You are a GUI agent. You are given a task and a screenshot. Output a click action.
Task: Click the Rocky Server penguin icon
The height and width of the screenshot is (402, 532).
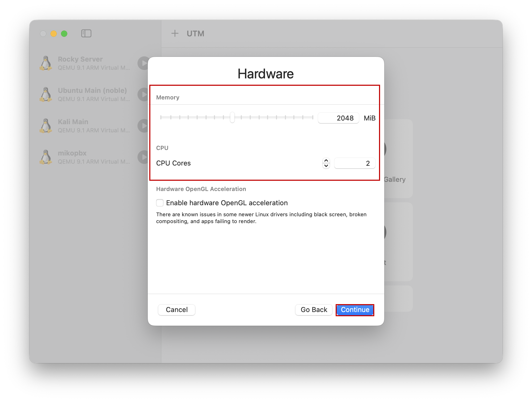pyautogui.click(x=46, y=63)
